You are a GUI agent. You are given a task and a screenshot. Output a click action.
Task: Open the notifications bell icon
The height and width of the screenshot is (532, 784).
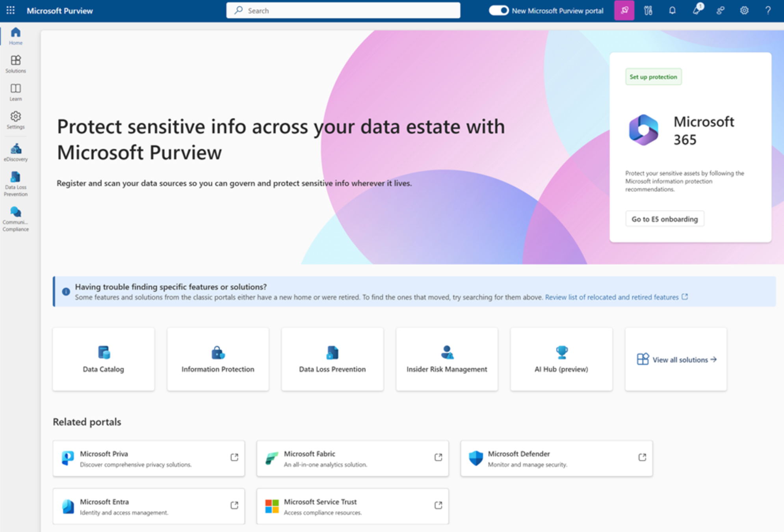pos(673,11)
